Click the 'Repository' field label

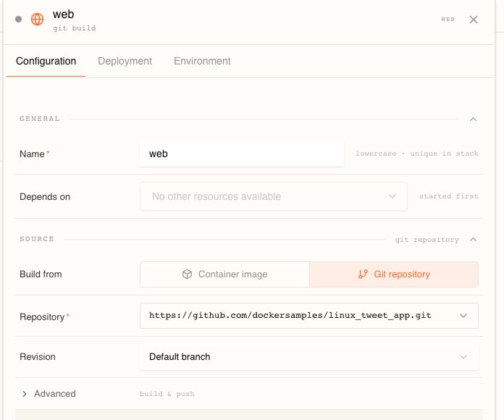coord(42,317)
